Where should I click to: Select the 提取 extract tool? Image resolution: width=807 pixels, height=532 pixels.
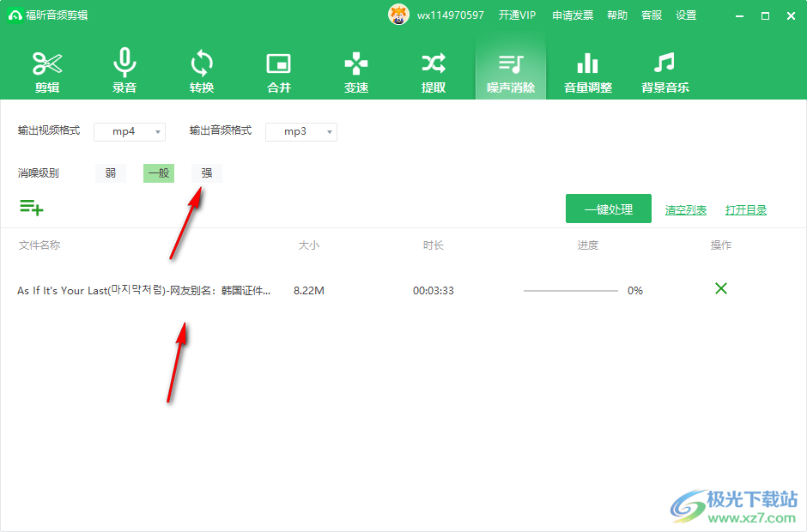pyautogui.click(x=434, y=71)
